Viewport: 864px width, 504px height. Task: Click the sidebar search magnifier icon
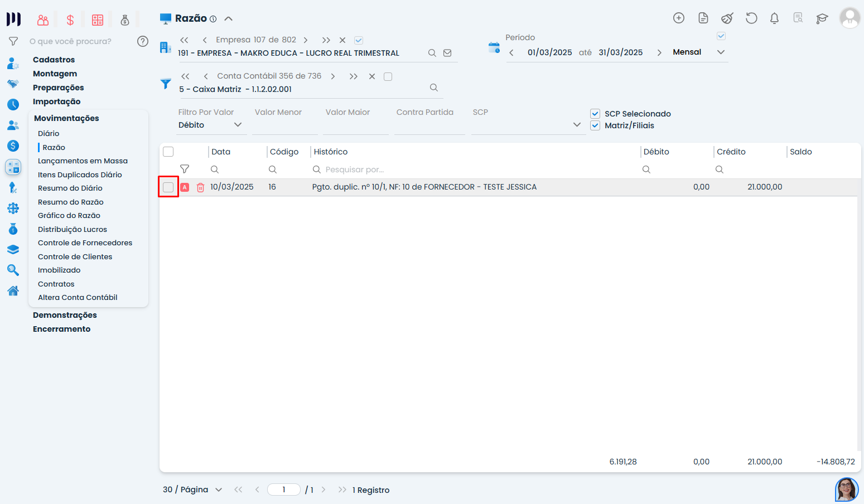(x=13, y=270)
